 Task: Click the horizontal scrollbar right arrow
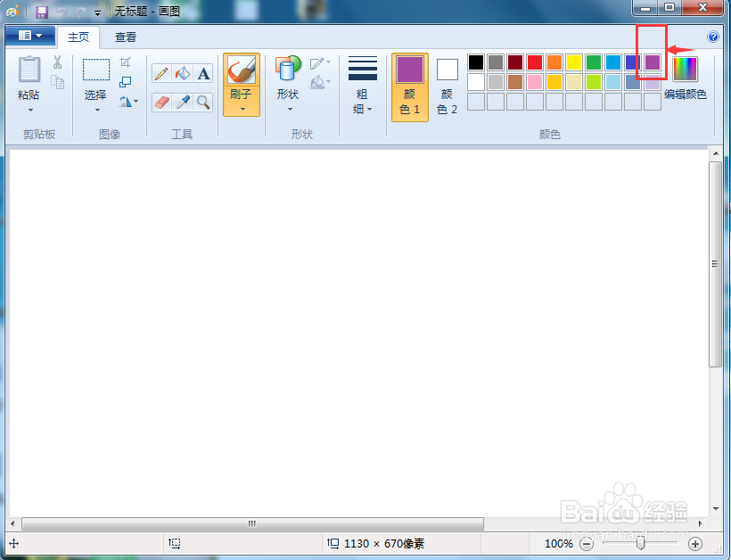[x=700, y=523]
